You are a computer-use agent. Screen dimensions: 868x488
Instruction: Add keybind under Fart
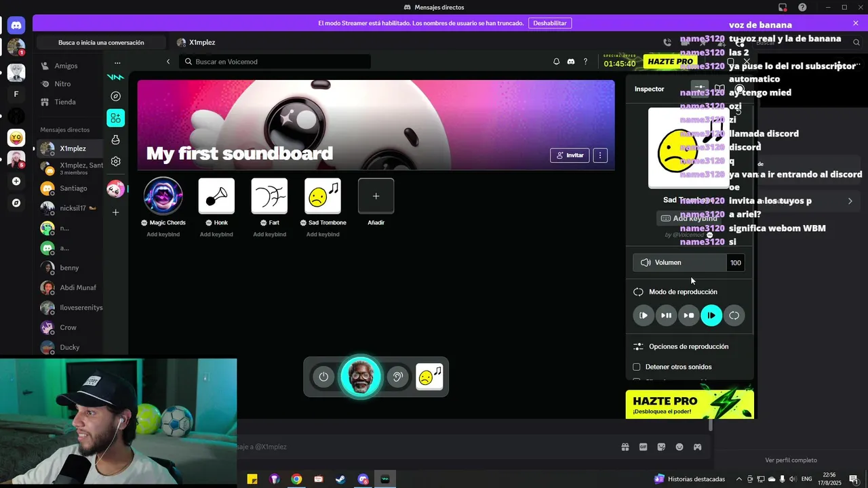tap(269, 235)
